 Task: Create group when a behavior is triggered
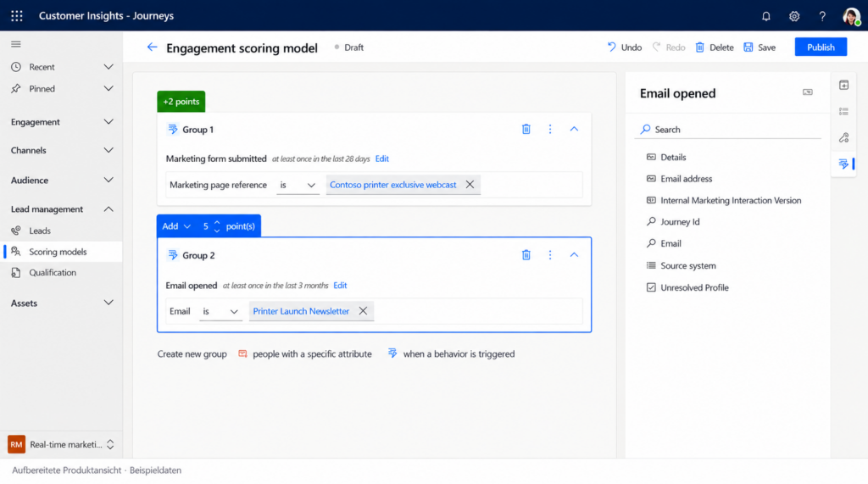[451, 353]
